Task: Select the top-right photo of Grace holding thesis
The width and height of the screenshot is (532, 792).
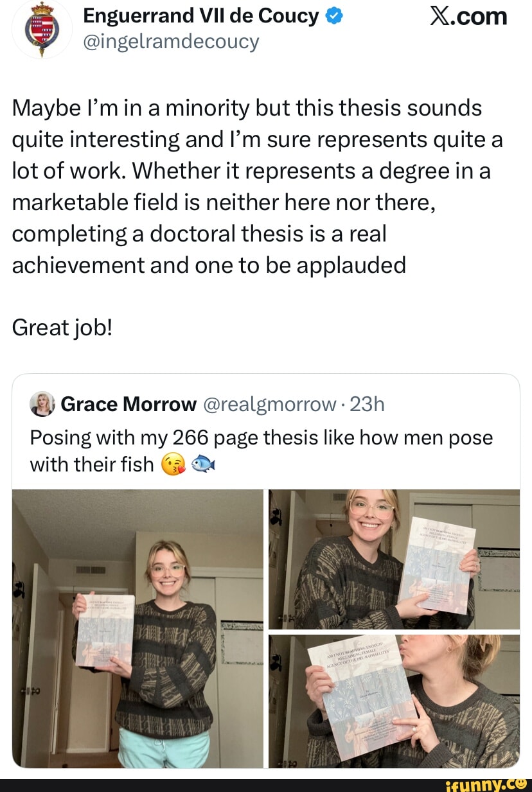Action: point(396,559)
